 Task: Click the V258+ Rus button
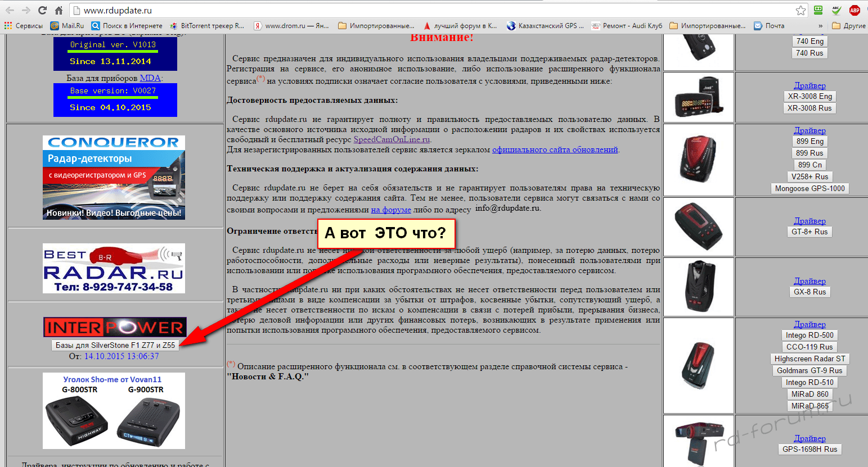pyautogui.click(x=809, y=176)
